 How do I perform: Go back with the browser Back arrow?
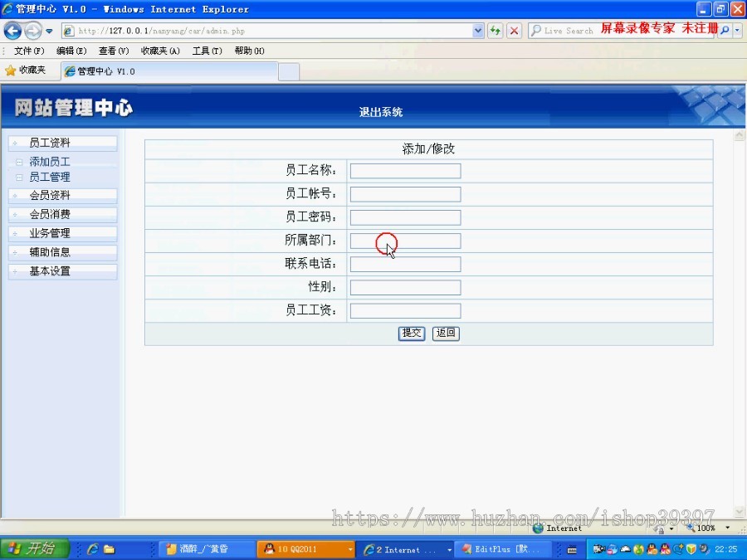pos(12,31)
